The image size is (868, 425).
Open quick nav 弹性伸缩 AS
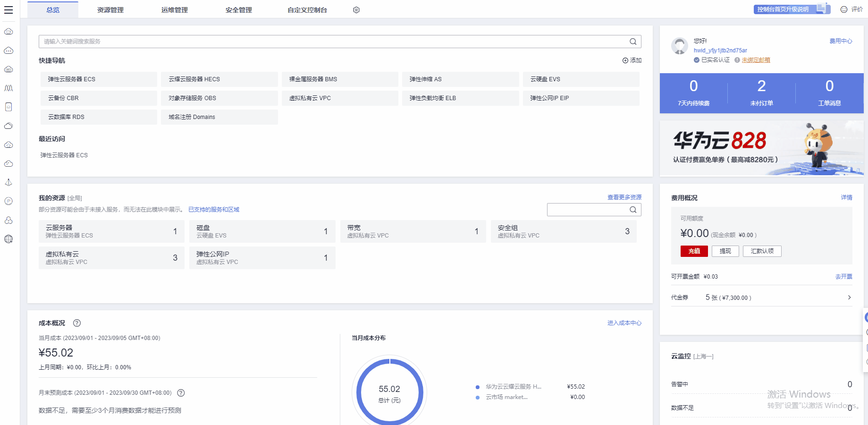click(461, 79)
